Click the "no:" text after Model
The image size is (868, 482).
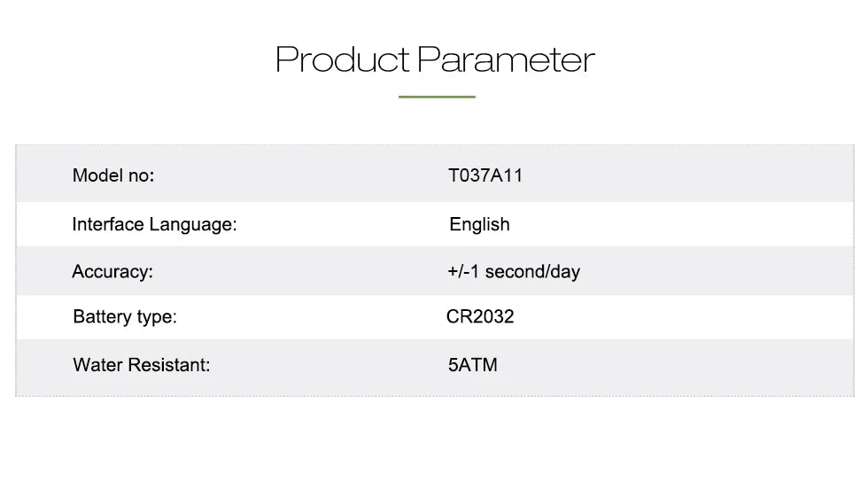(142, 175)
